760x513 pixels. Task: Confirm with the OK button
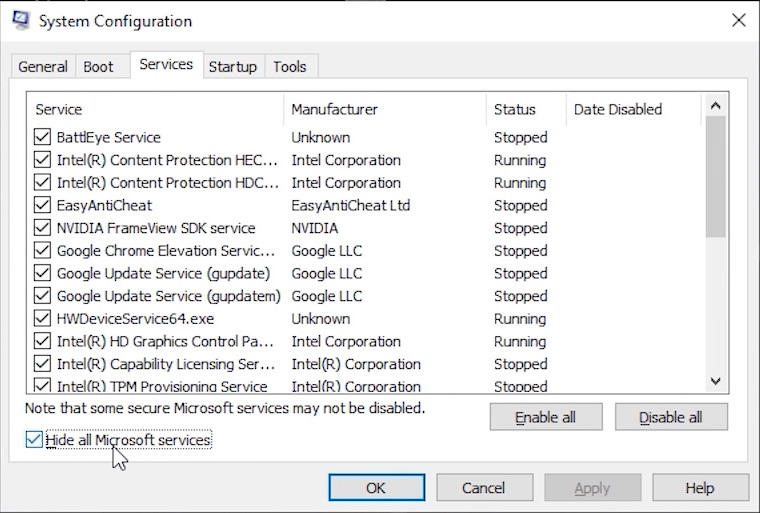pyautogui.click(x=376, y=488)
